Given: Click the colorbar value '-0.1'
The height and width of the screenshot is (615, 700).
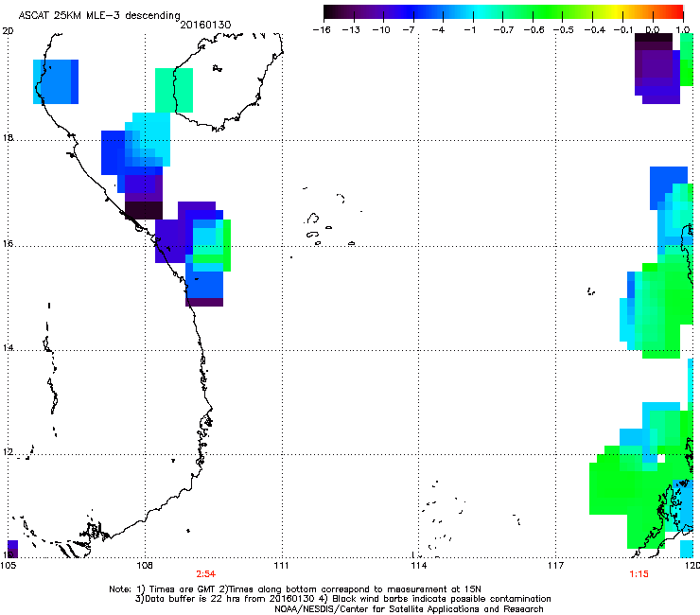Looking at the screenshot, I should (623, 30).
